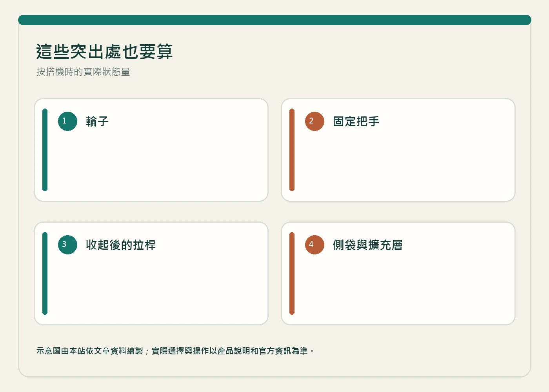
Task: Click the number 3 circle badge
Action: point(67,245)
